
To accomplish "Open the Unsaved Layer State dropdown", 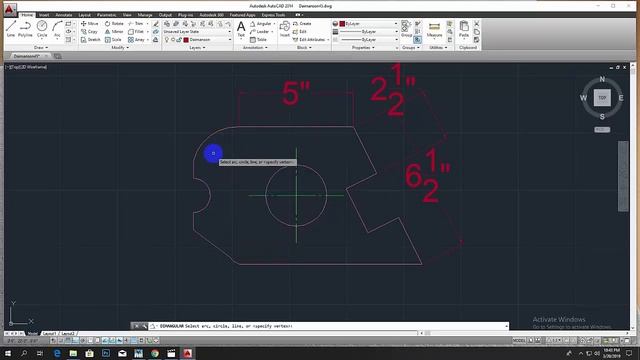I will [197, 31].
